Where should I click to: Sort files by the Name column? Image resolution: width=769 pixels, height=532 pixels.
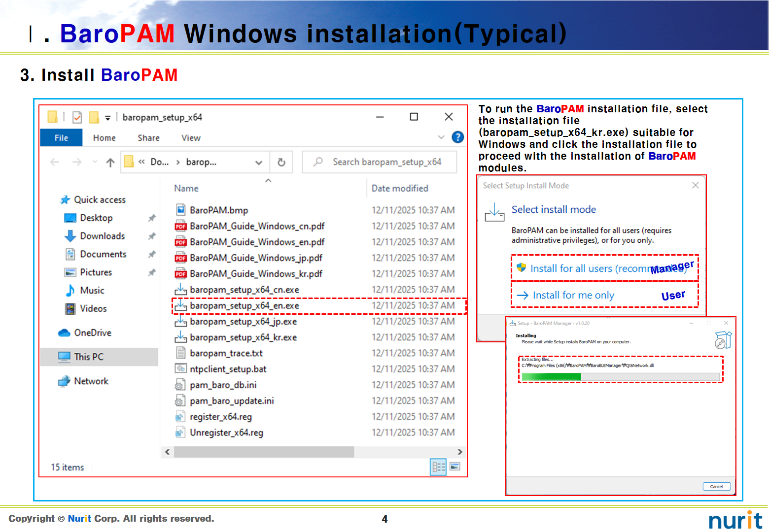[x=186, y=188]
